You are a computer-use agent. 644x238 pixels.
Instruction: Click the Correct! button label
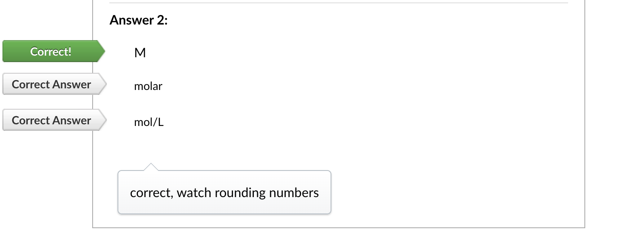click(51, 51)
